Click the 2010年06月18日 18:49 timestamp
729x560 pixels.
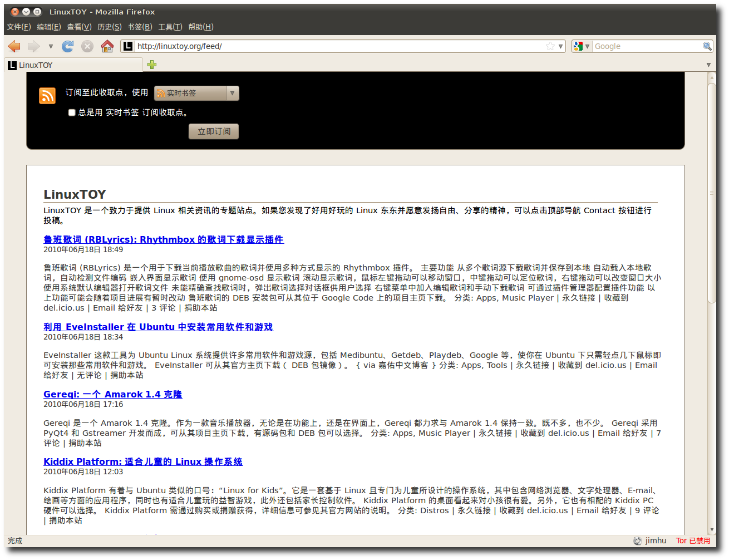tap(83, 249)
